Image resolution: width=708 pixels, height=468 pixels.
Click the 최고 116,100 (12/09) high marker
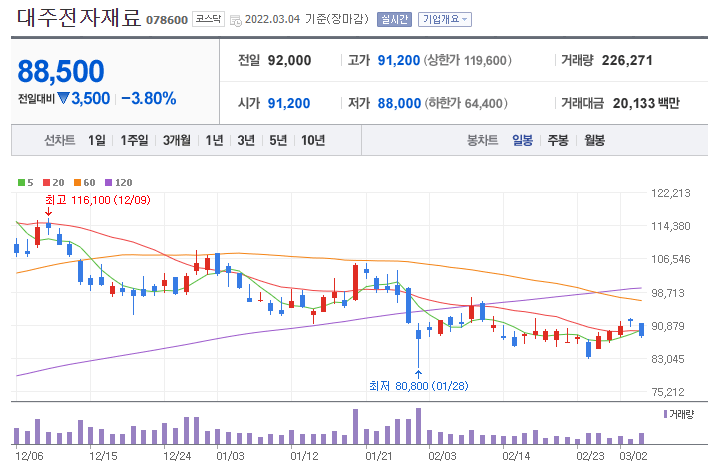(x=98, y=200)
